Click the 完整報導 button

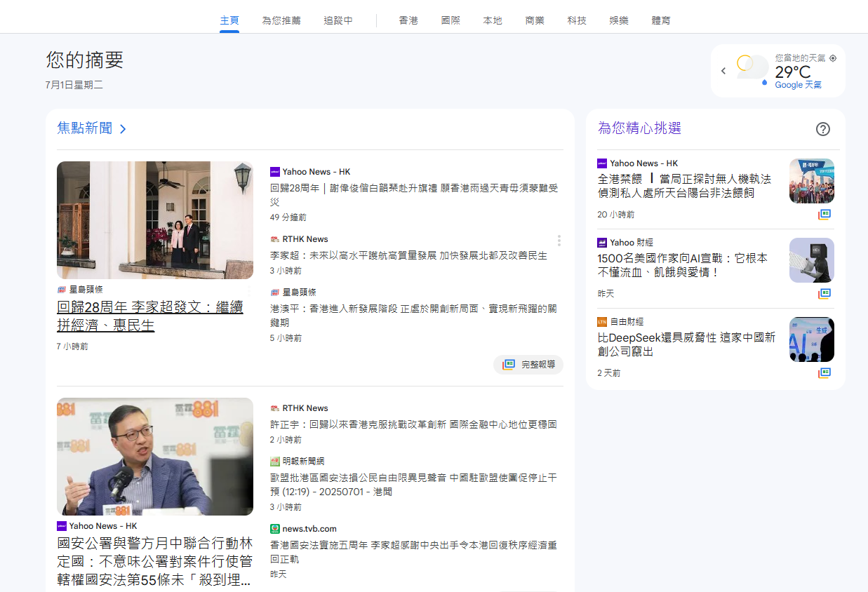(x=528, y=365)
